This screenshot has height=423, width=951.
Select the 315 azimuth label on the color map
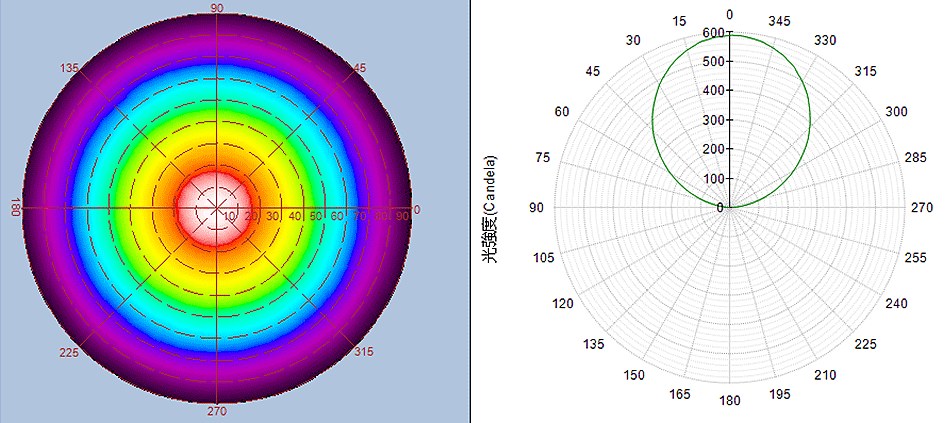365,351
